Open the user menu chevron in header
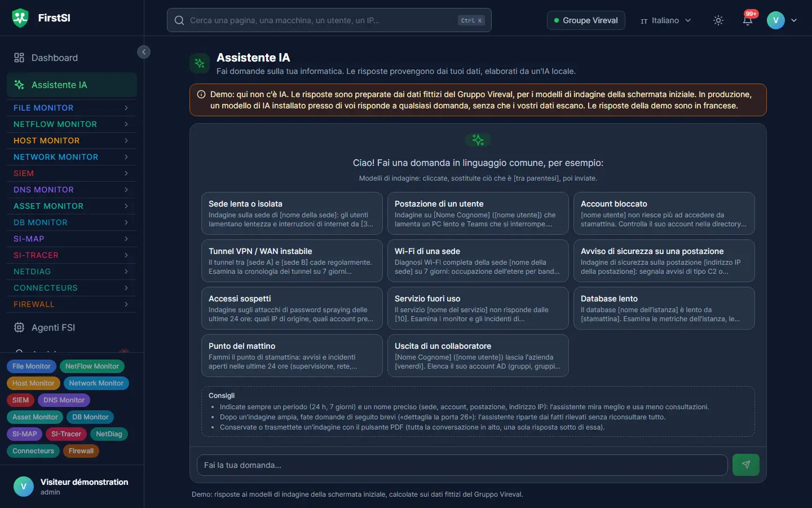 pos(794,20)
